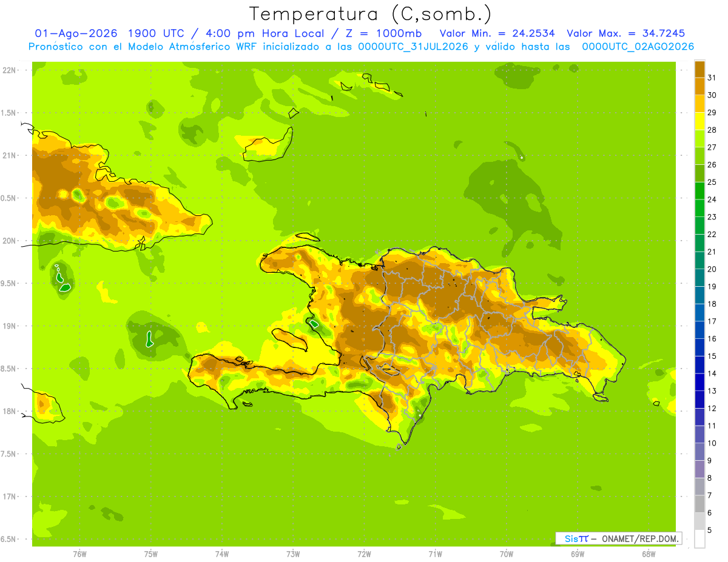The width and height of the screenshot is (728, 562).
Task: Click the '17N' latitude label
Action: click(x=9, y=497)
